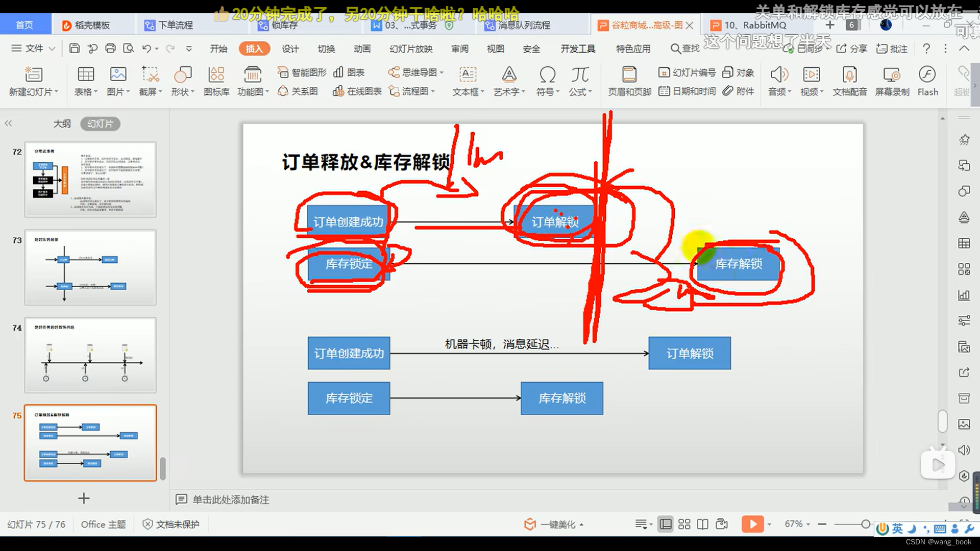980x551 pixels.
Task: Expand the 流程图 dropdown
Action: point(433,91)
